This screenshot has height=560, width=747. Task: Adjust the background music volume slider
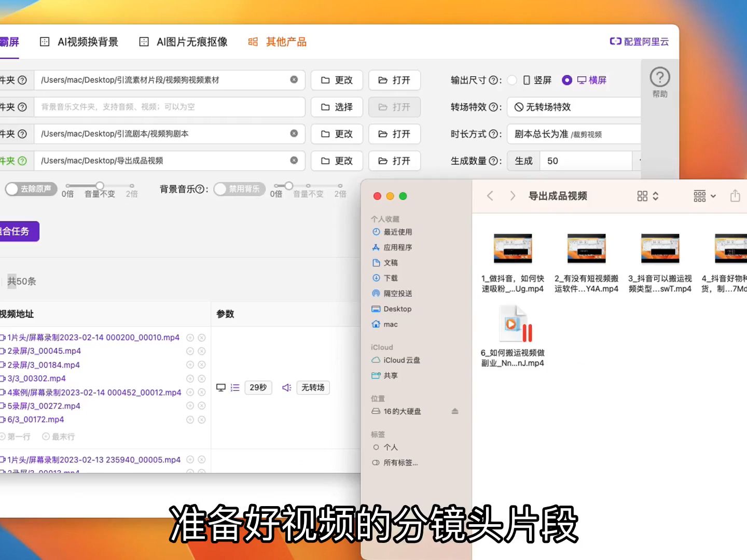coord(289,186)
